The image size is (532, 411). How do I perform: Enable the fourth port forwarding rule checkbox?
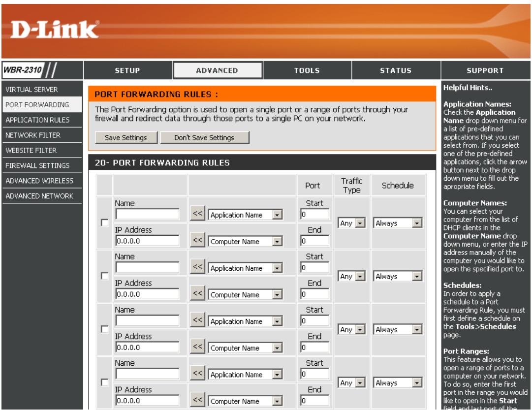(x=105, y=382)
